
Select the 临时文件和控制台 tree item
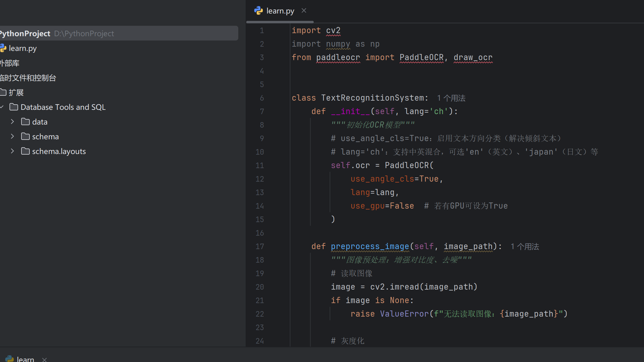tap(28, 78)
